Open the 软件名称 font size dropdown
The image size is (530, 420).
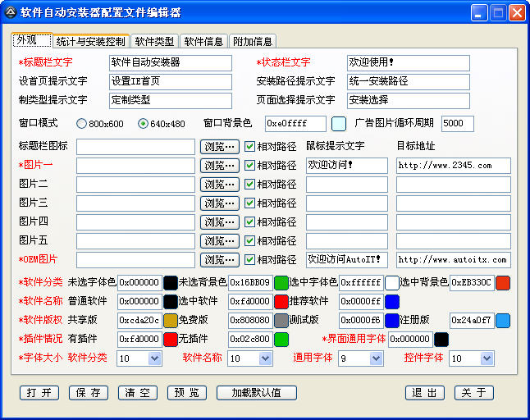point(265,358)
